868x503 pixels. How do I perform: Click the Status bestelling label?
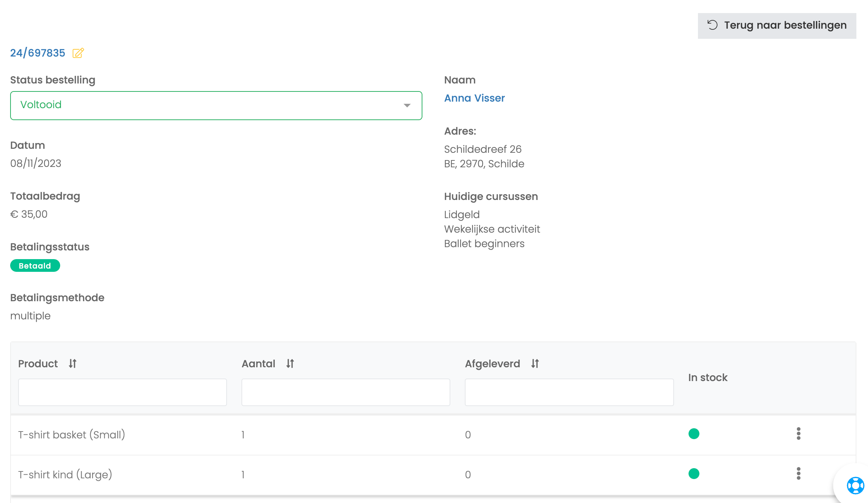coord(53,80)
